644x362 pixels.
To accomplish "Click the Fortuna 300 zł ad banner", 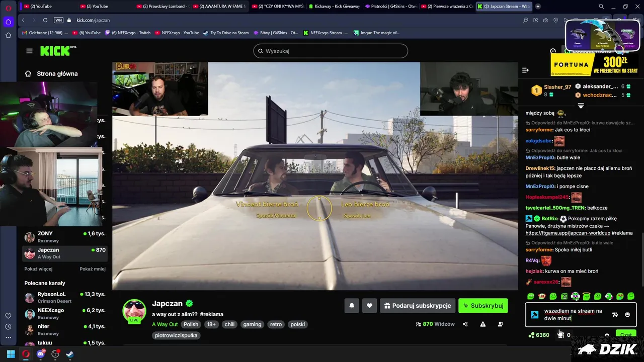I will tap(595, 65).
